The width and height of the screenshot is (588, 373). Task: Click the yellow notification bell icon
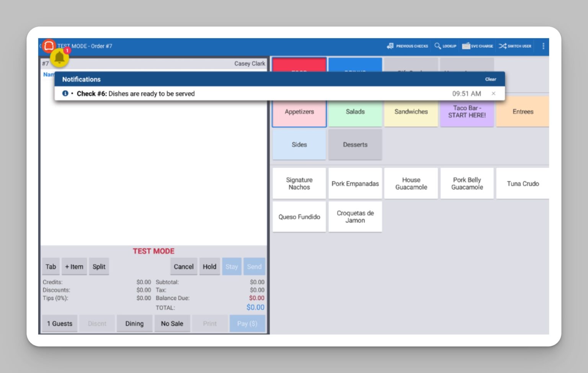(59, 58)
